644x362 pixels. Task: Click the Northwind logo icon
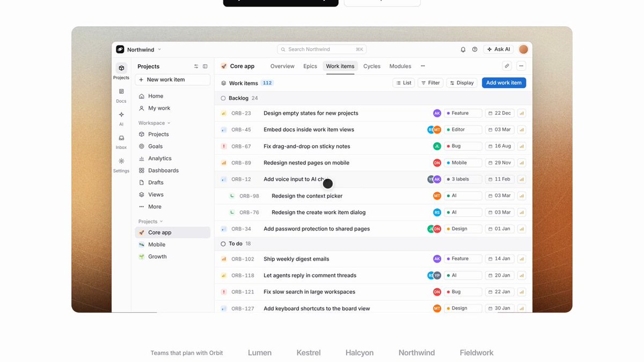click(x=120, y=49)
